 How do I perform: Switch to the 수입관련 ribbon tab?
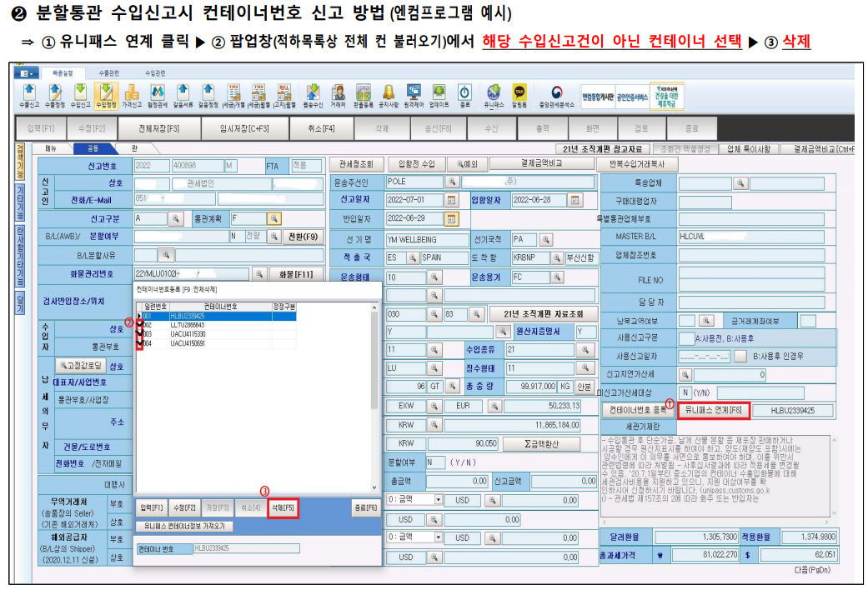(155, 73)
